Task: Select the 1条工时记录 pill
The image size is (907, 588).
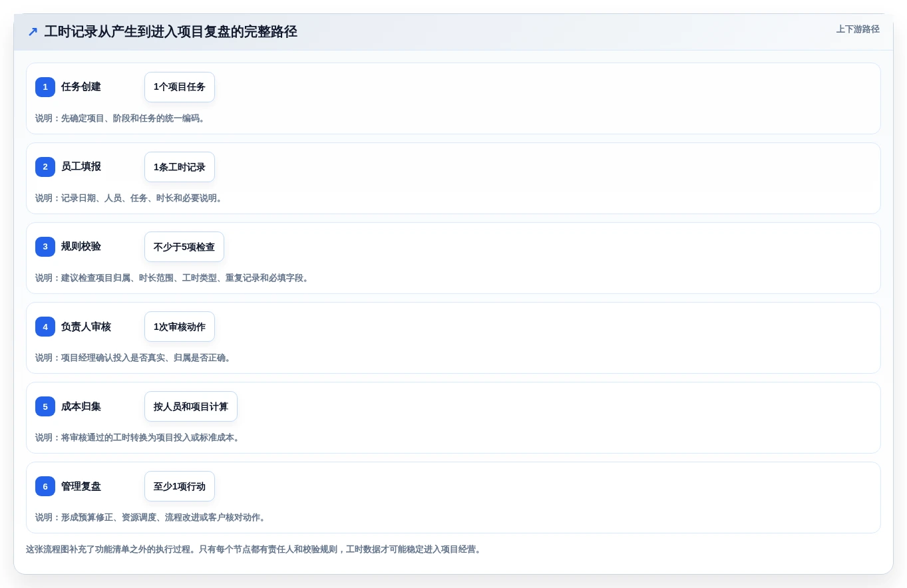Action: (x=180, y=167)
